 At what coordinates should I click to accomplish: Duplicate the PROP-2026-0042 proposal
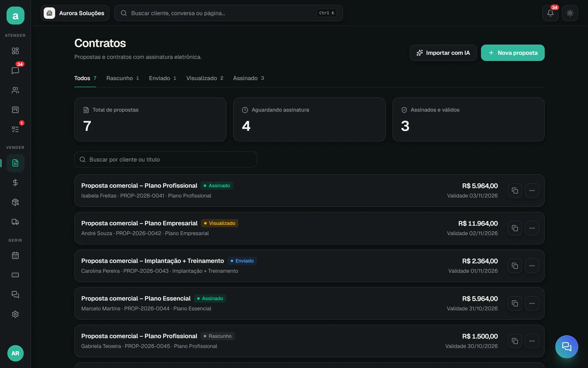click(515, 228)
